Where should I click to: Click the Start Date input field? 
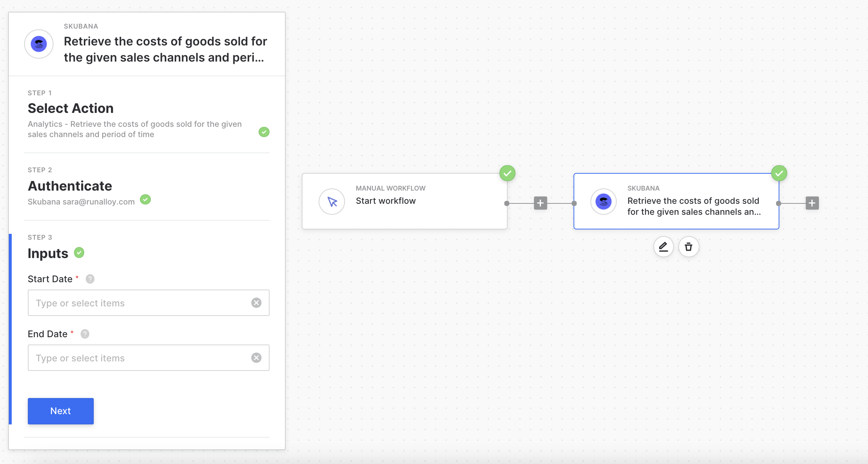139,303
